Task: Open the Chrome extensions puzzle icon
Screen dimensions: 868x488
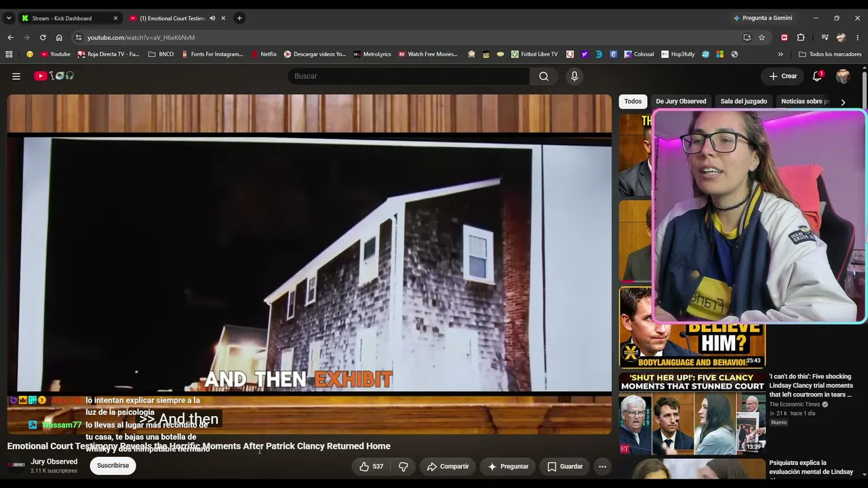Action: point(801,37)
